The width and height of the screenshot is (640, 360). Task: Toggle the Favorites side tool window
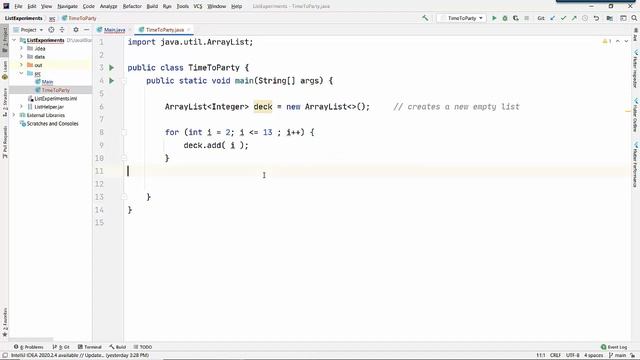click(4, 322)
